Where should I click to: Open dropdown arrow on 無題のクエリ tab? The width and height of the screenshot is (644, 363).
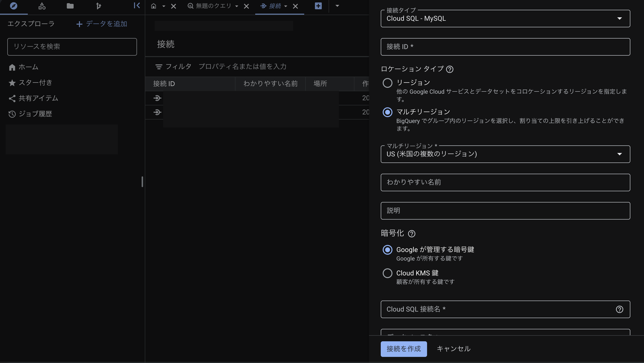point(236,6)
